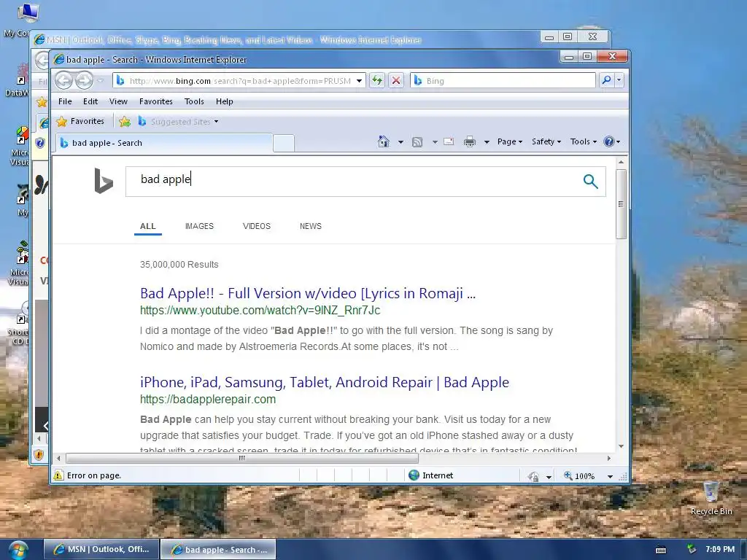Viewport: 747px width, 560px height.
Task: Open the Recycle Bin desktop icon
Action: (x=711, y=497)
